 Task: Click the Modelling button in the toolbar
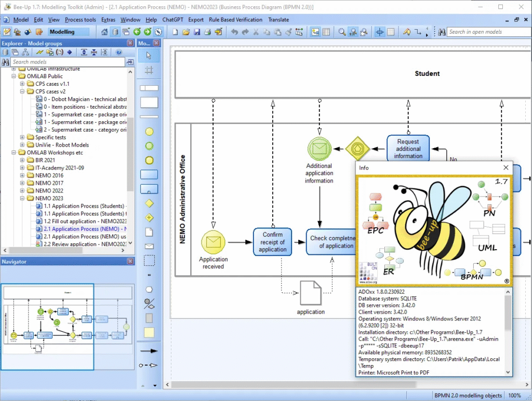coord(69,31)
